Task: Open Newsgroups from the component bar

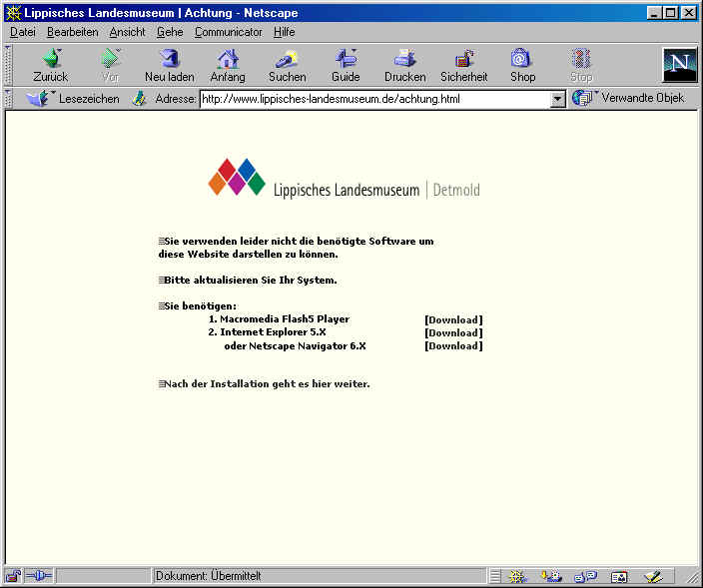Action: coord(585,576)
